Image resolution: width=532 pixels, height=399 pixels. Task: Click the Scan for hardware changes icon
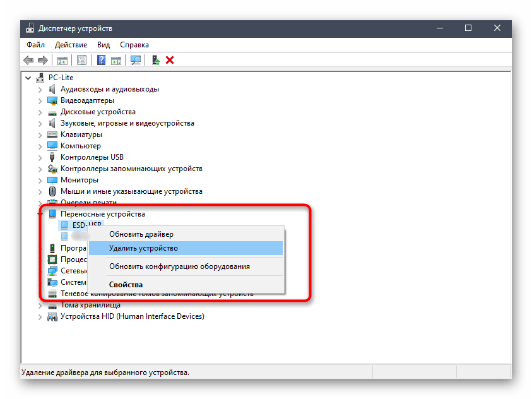tap(136, 60)
